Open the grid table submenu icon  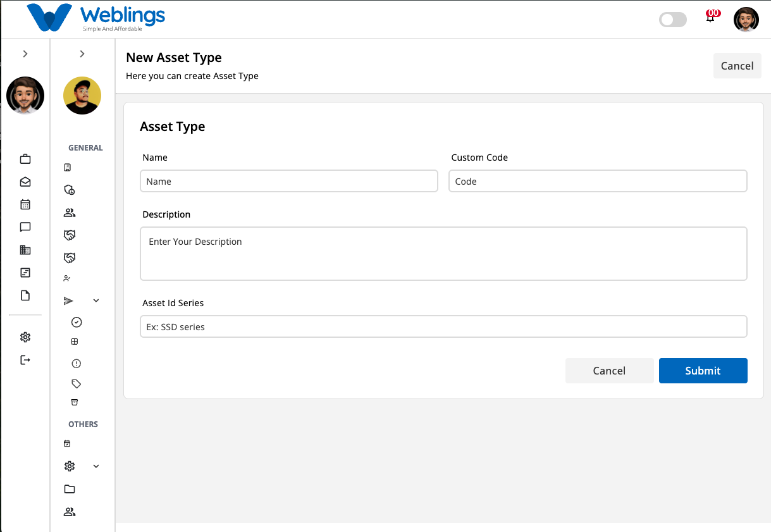[x=75, y=342]
